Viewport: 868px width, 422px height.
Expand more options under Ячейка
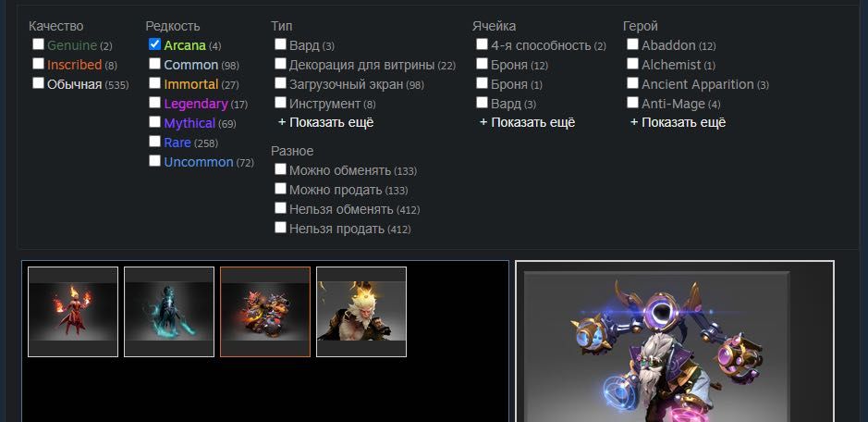(x=527, y=122)
